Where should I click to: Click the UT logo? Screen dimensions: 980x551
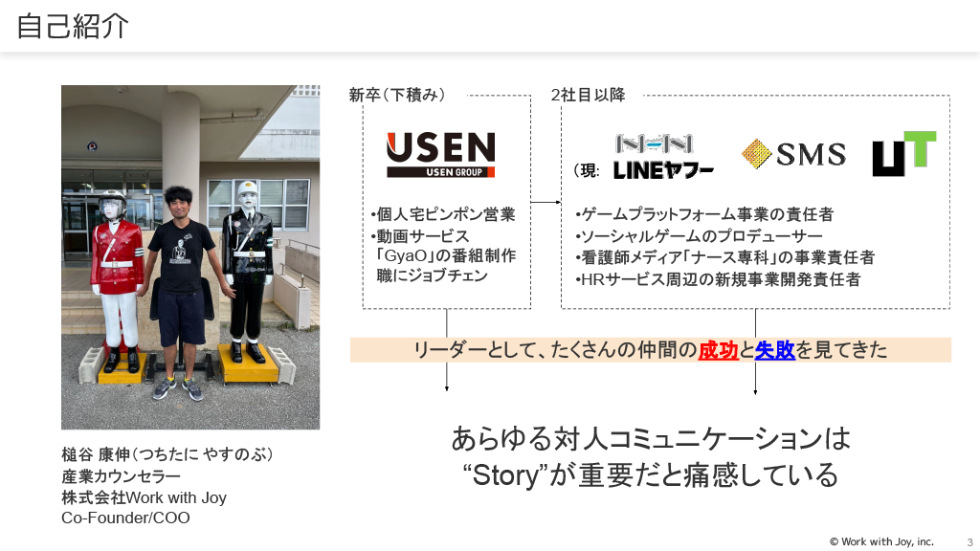tap(904, 153)
